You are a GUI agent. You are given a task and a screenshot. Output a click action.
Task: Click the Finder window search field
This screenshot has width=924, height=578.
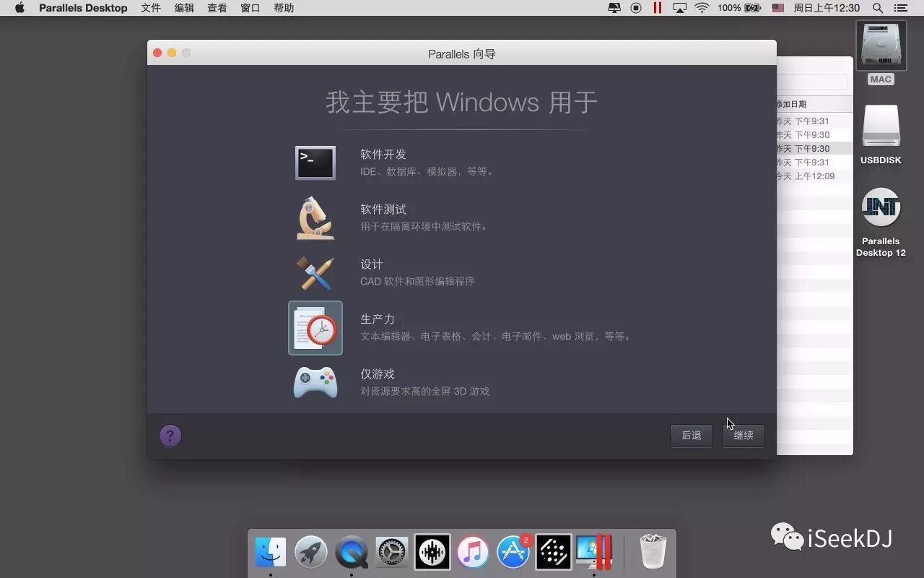click(x=812, y=81)
